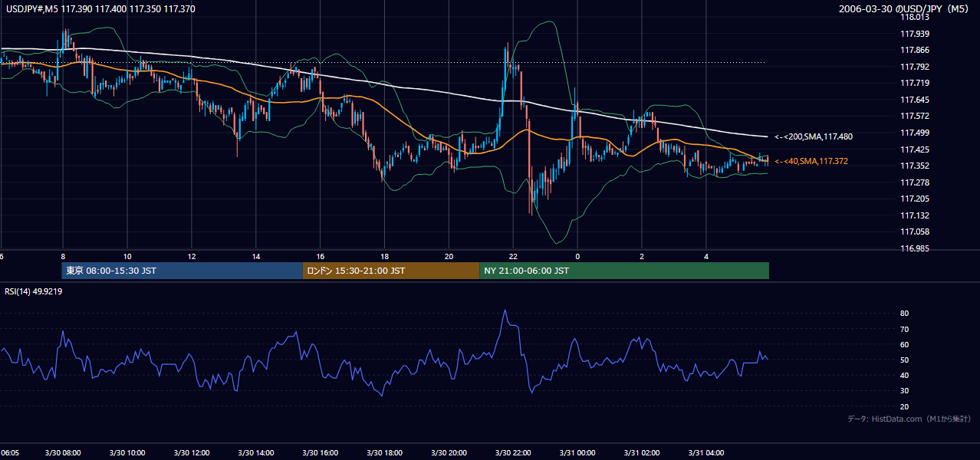Select the RSI scale value 20
The height and width of the screenshot is (460, 980).
pos(905,406)
